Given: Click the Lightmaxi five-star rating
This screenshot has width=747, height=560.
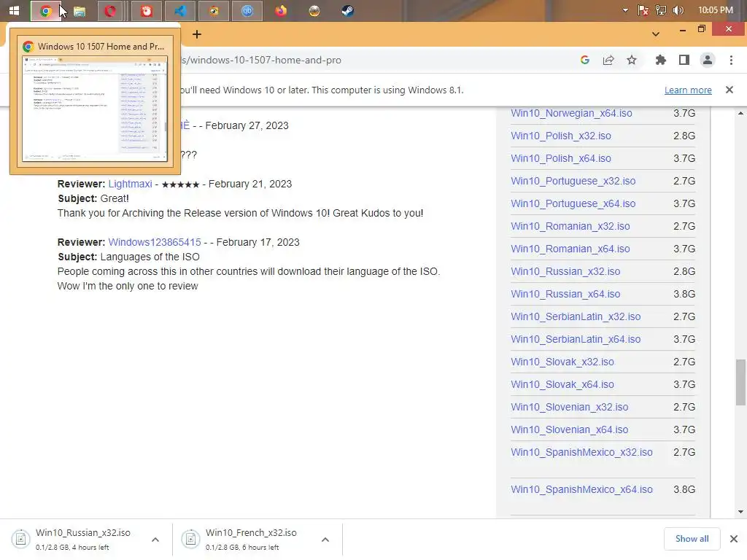Looking at the screenshot, I should pos(180,184).
